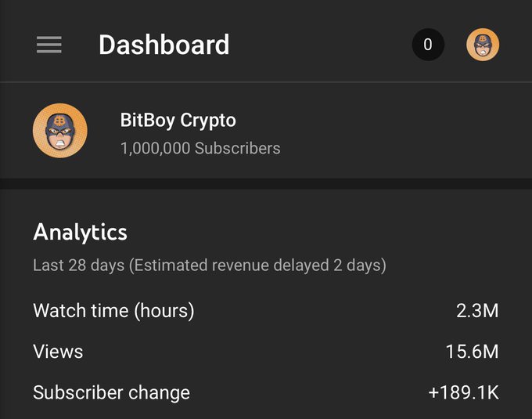Open the Analytics section heading
Screen dimensions: 532x419
(x=80, y=233)
